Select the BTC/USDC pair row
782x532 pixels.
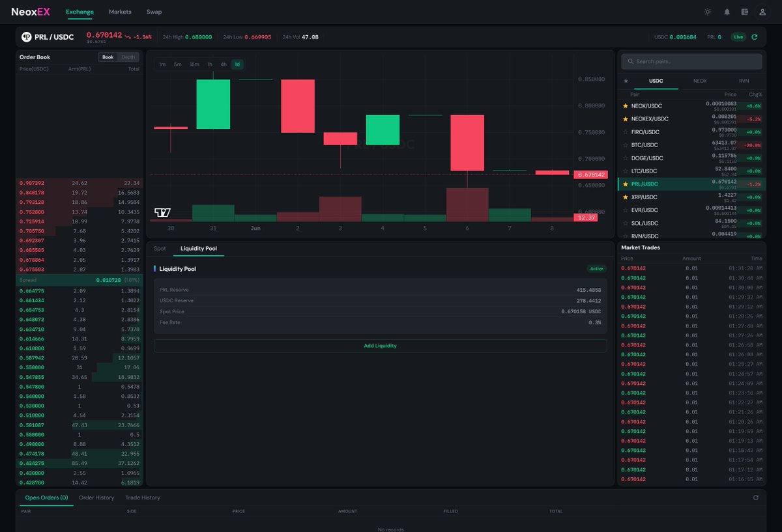tap(691, 145)
